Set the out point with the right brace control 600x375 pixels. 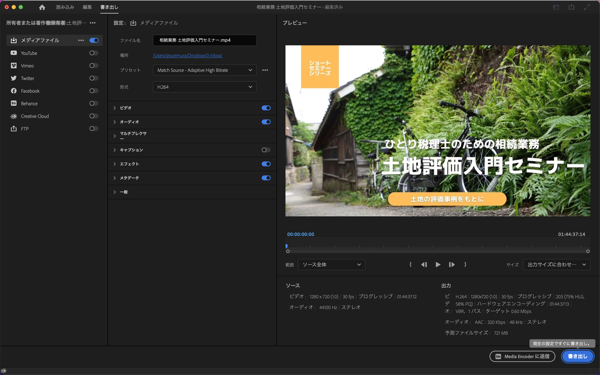tap(465, 264)
